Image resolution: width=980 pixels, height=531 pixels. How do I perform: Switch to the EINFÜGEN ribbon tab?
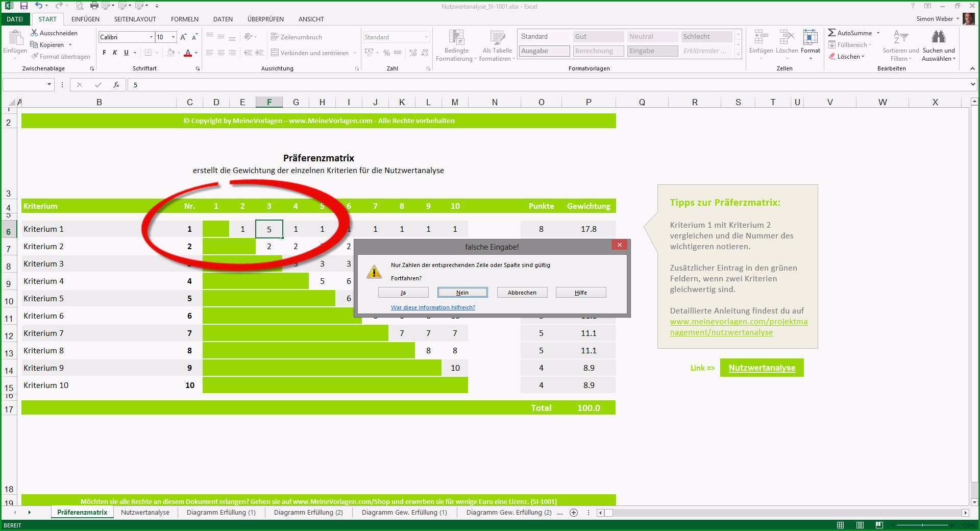(x=85, y=19)
